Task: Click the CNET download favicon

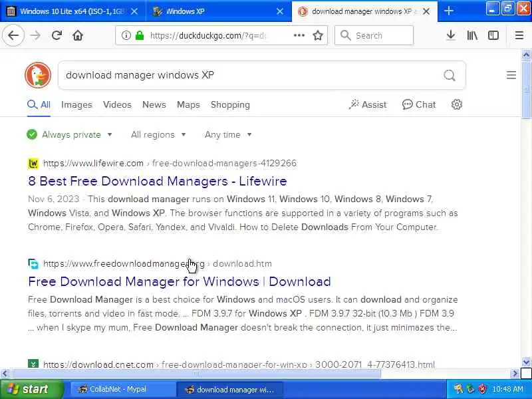Action: 33,364
